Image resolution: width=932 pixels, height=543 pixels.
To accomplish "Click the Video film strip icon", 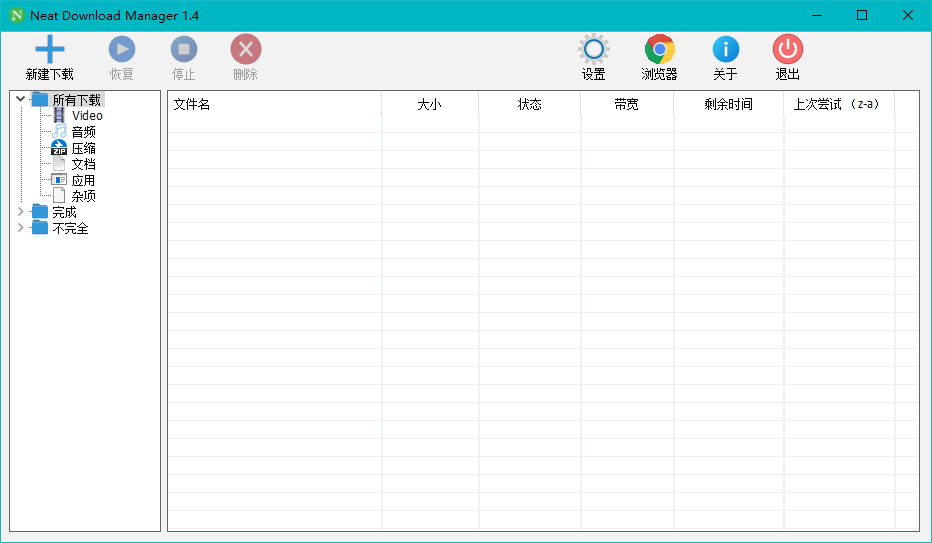I will click(x=59, y=115).
